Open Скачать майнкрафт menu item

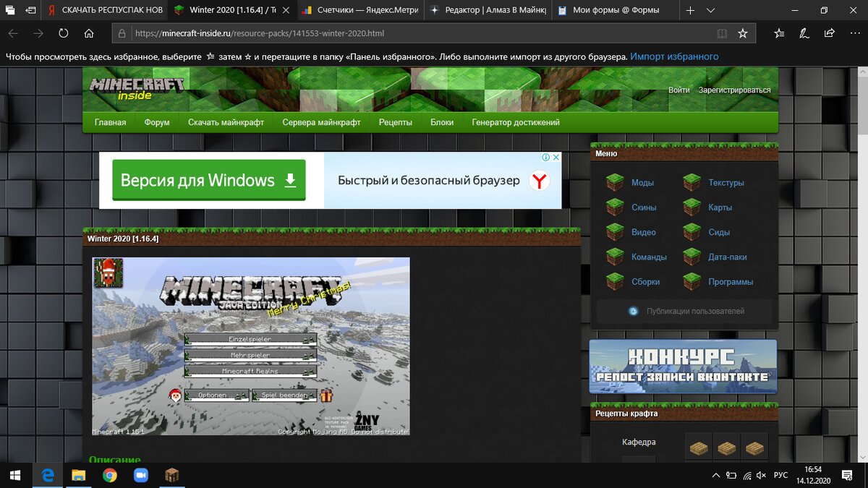point(226,122)
